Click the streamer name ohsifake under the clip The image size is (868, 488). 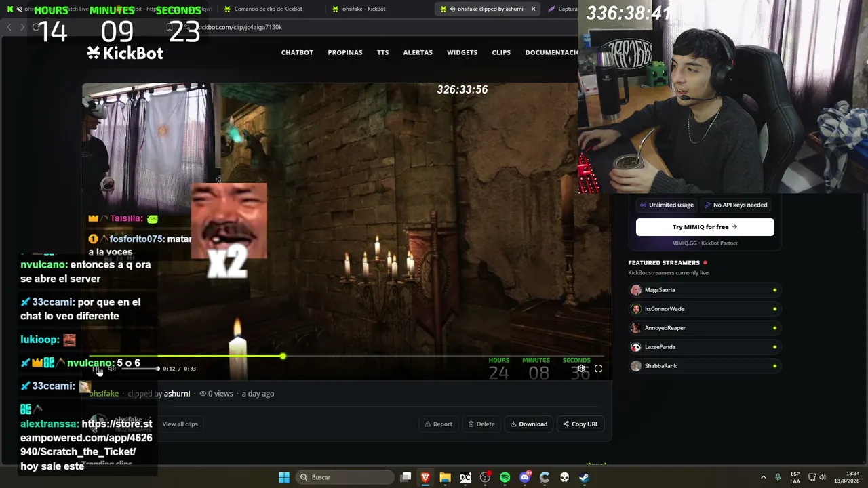point(104,393)
